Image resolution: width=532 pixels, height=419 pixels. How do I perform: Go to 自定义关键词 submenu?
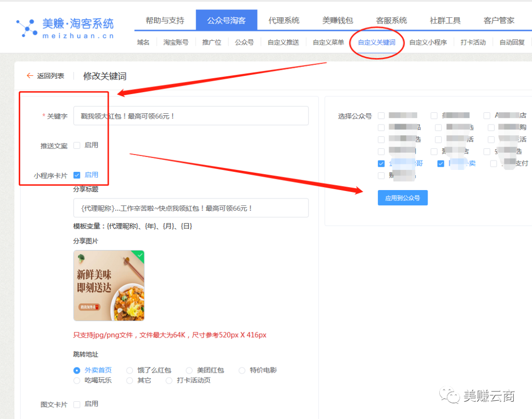point(376,42)
